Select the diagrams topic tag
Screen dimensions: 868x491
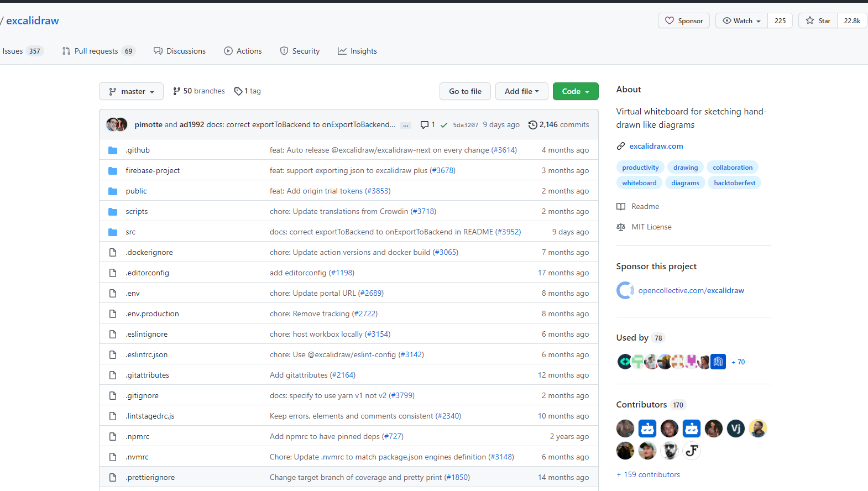coord(685,183)
